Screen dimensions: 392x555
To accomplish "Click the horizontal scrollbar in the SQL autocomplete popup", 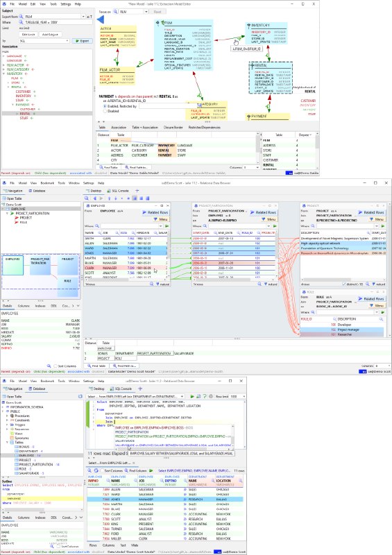I will pos(173,449).
